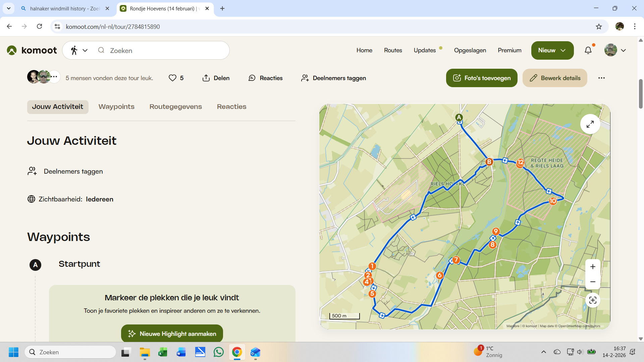Switch to the Waypoints tab

tap(116, 107)
